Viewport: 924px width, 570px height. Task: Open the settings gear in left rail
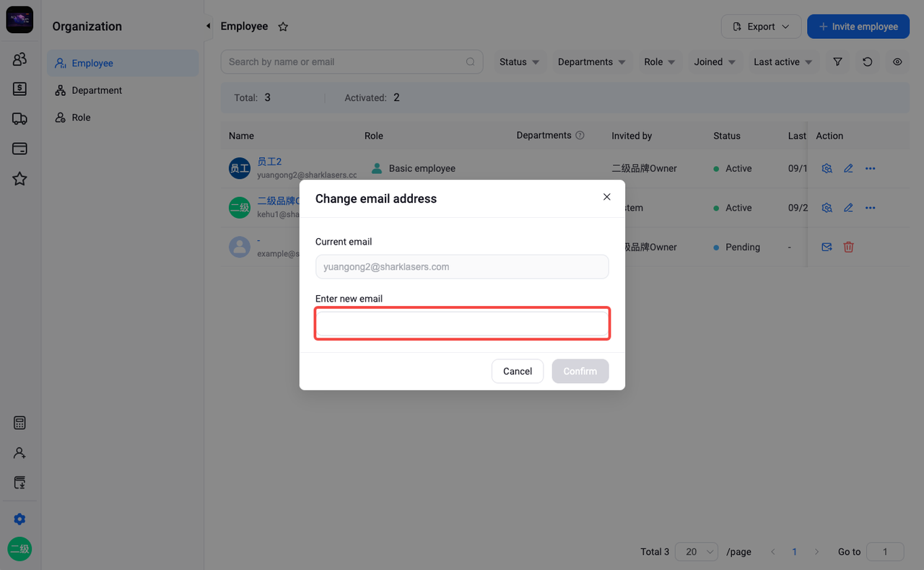(19, 519)
